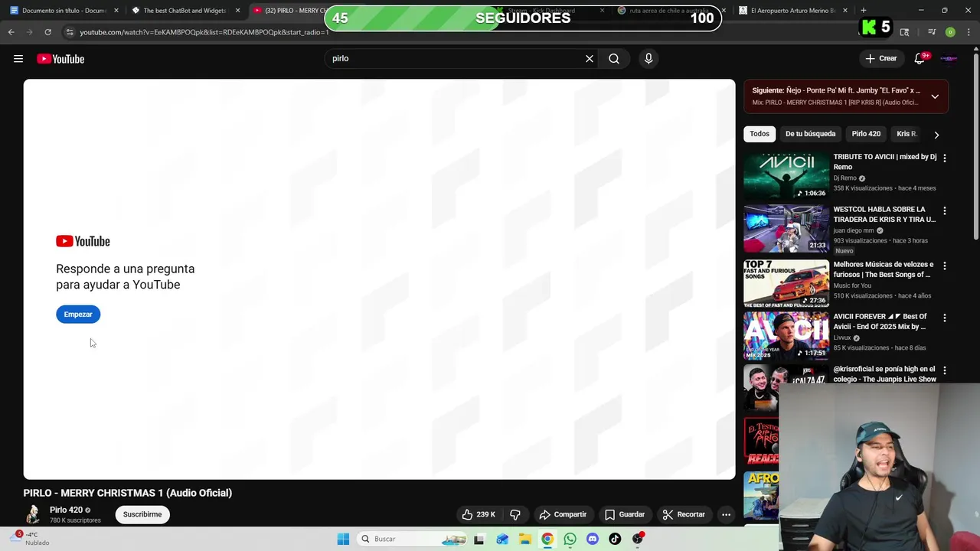
Task: Open options for krisroficial Juanpis video
Action: (x=944, y=370)
